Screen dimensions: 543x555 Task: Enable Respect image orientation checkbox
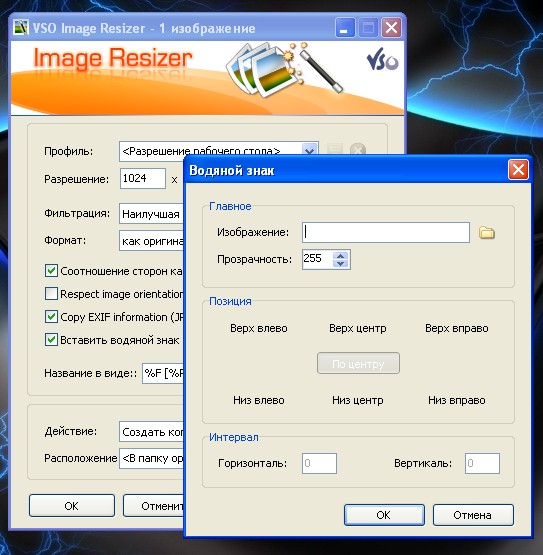(x=51, y=294)
